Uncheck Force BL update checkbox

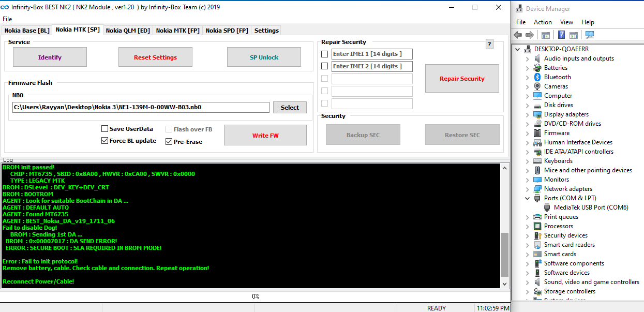pyautogui.click(x=105, y=141)
